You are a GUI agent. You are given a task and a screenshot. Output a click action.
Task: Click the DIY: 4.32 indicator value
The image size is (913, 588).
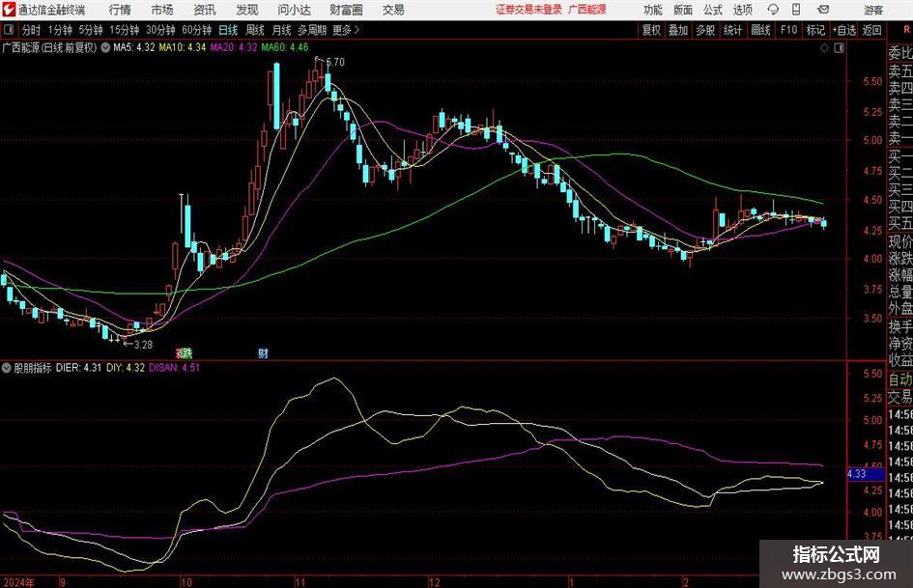[126, 368]
